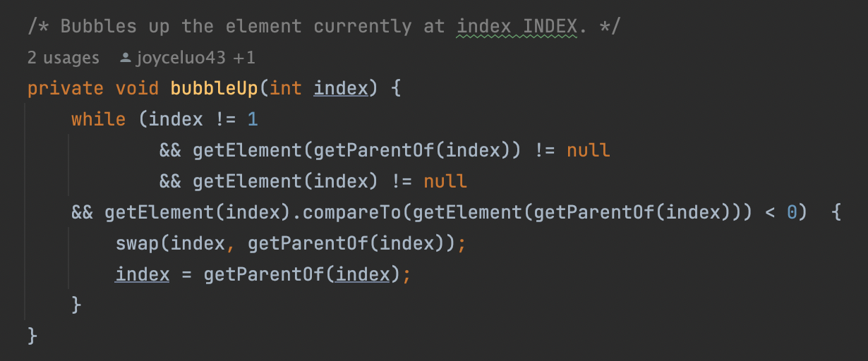Click the "private" keyword

coord(61,89)
